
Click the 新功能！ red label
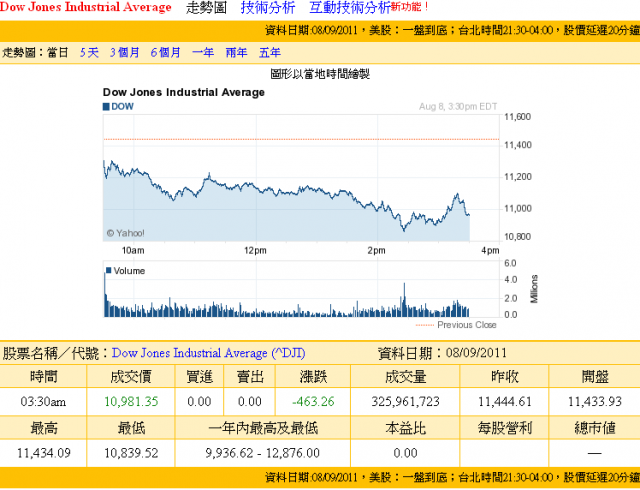(409, 7)
